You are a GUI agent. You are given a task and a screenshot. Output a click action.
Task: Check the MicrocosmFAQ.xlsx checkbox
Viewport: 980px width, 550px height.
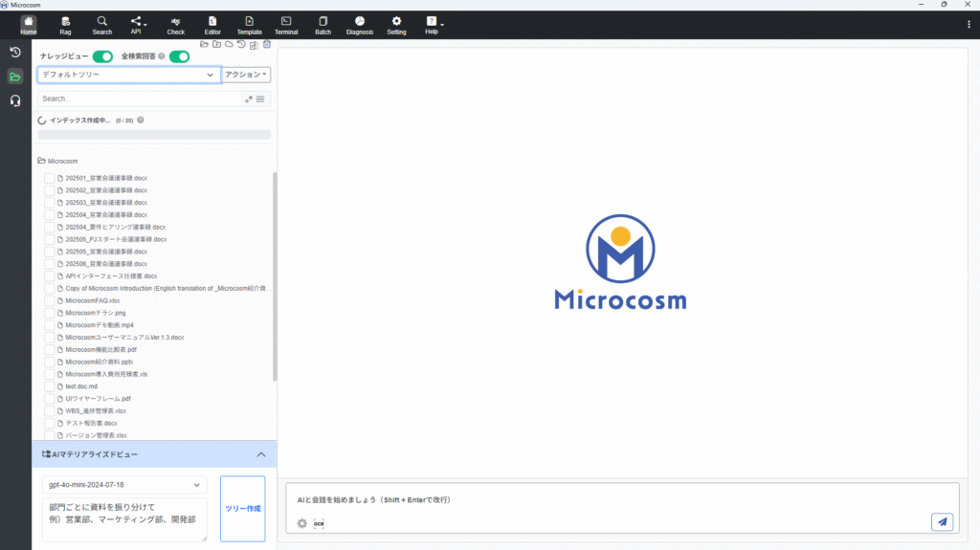point(49,300)
